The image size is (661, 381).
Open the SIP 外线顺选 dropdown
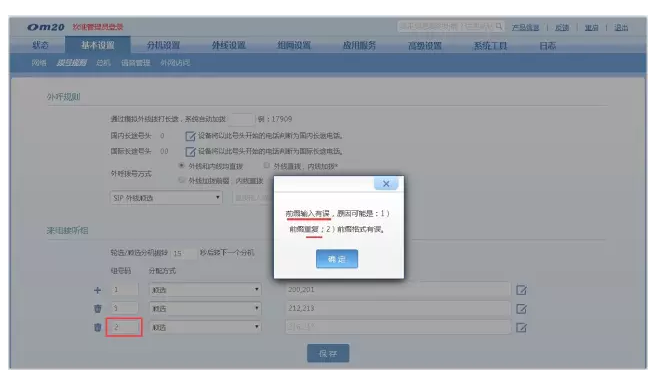tap(166, 198)
